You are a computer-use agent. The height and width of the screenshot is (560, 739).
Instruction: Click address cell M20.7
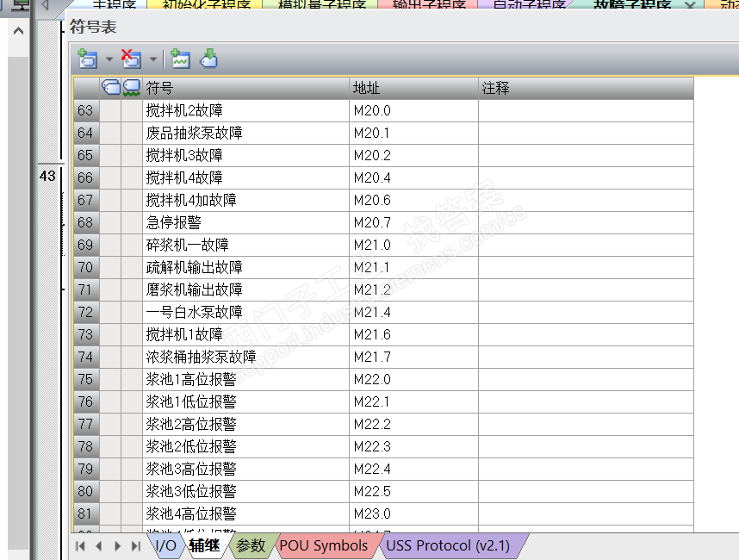click(413, 222)
